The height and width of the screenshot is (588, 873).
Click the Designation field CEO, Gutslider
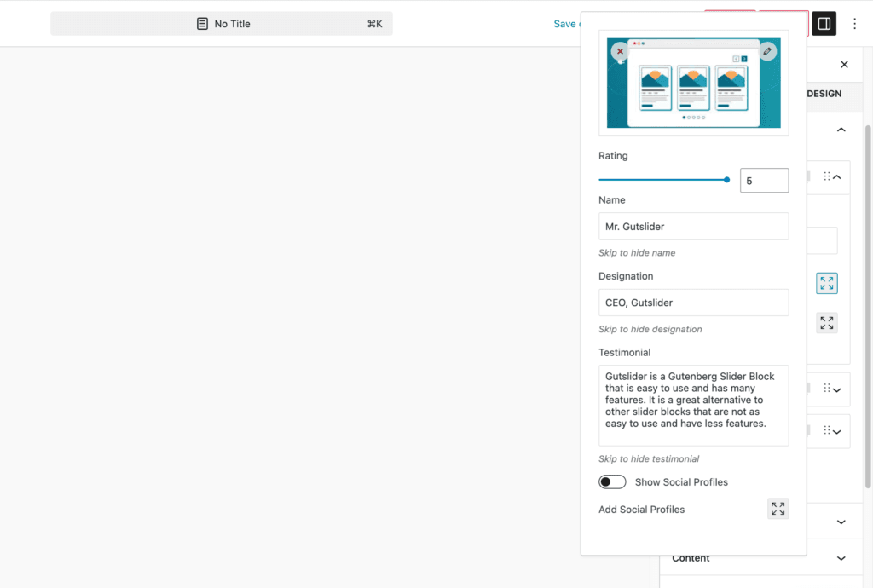693,303
